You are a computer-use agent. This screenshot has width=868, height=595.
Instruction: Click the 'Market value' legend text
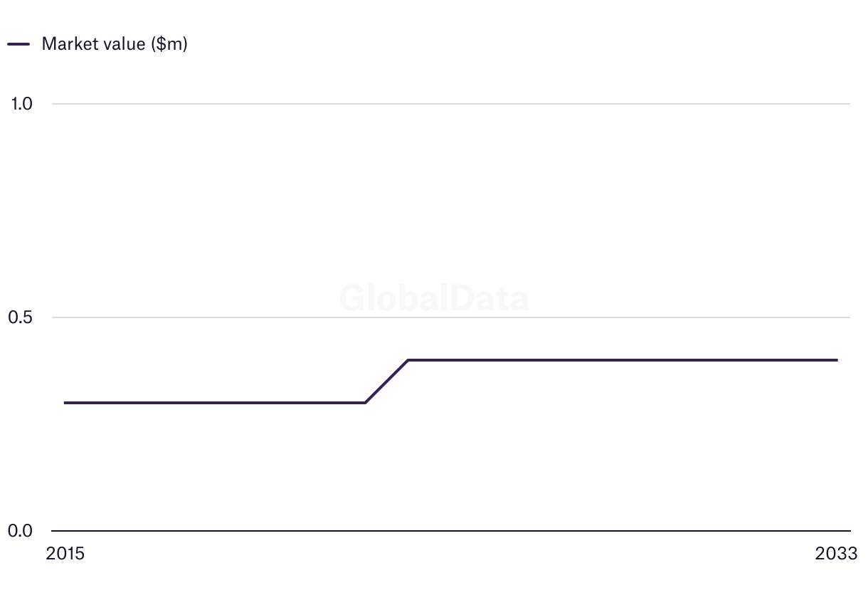coord(94,44)
